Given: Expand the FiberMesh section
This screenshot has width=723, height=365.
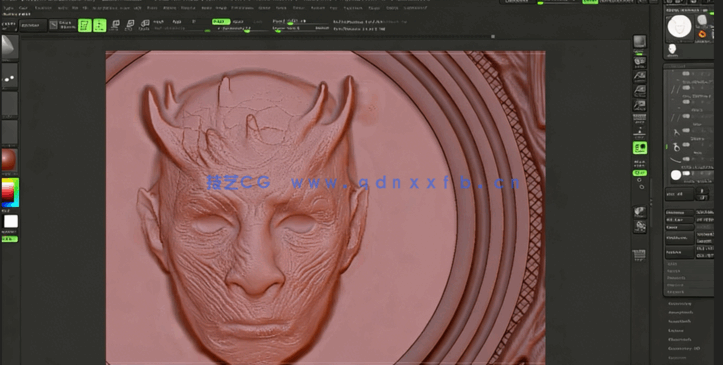Looking at the screenshot, I should pos(680,340).
